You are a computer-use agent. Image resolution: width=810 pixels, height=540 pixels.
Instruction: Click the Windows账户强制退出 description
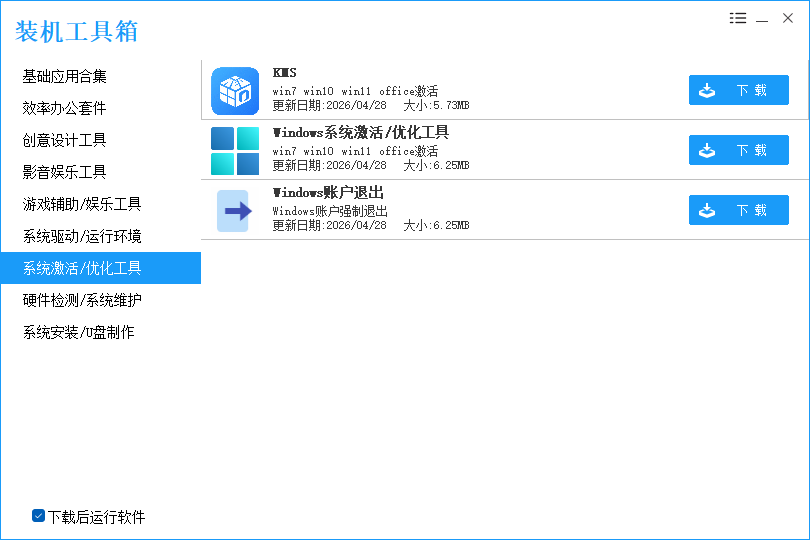(330, 211)
